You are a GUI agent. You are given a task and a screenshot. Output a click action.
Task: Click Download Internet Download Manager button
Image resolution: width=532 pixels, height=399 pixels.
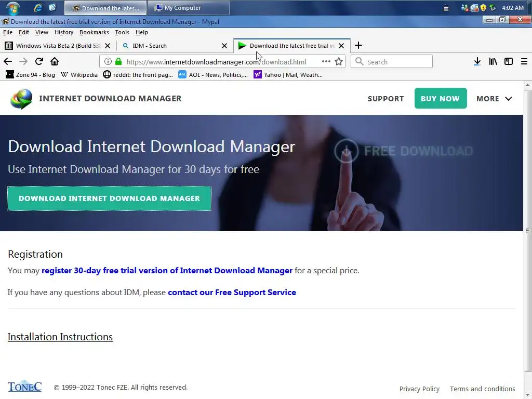(109, 198)
